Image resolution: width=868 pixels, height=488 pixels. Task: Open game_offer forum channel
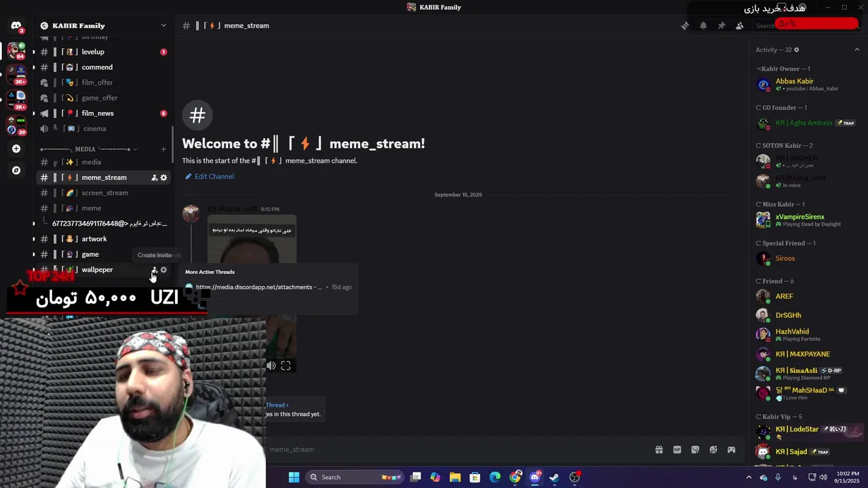[x=103, y=98]
